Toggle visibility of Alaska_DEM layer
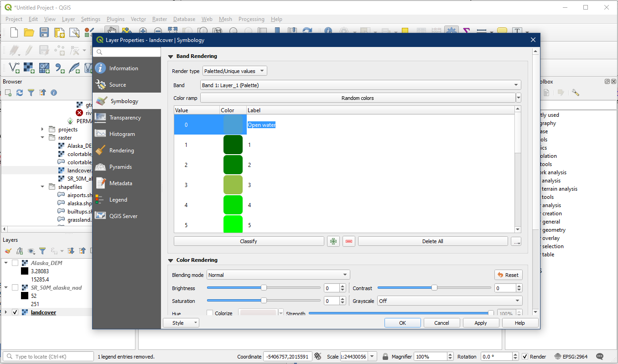This screenshot has width=618, height=364. 15,263
